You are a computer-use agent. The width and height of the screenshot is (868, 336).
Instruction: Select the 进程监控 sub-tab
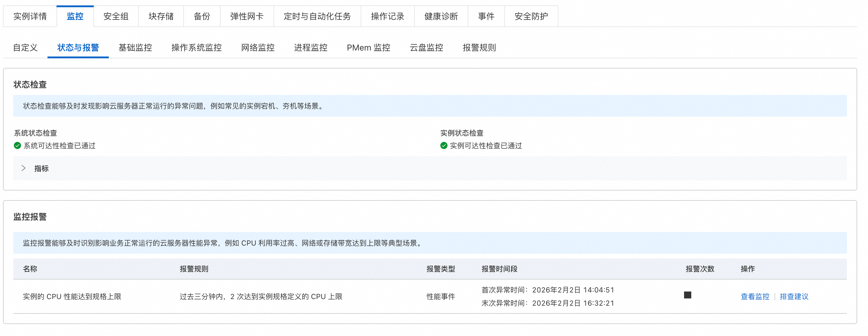pyautogui.click(x=311, y=47)
